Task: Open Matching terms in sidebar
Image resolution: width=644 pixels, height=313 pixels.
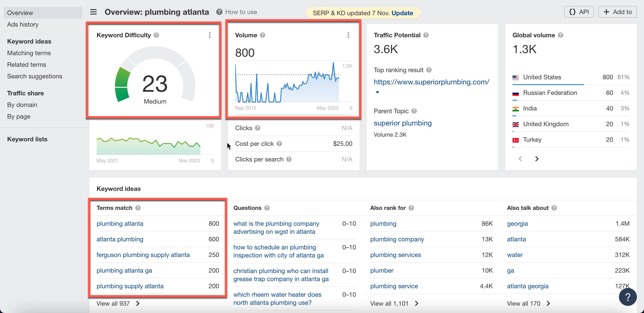Action: coord(29,53)
